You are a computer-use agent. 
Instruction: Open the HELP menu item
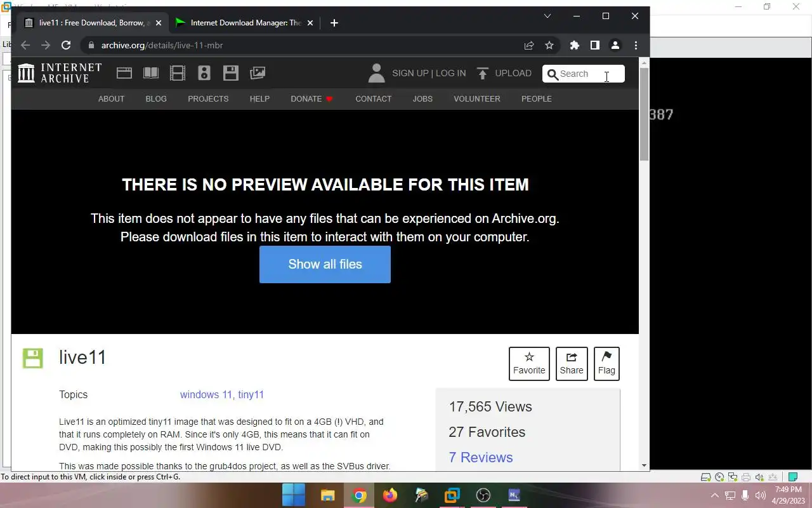[x=259, y=98]
